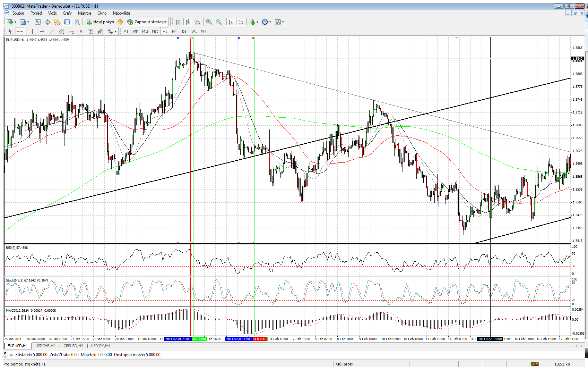Open the Nástroje menu

pyautogui.click(x=85, y=13)
